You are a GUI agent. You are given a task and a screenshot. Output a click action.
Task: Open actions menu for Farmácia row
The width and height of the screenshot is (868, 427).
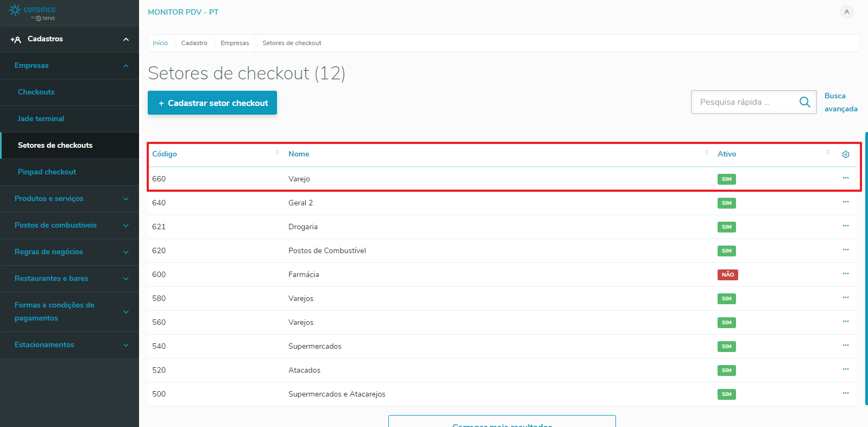click(x=846, y=274)
